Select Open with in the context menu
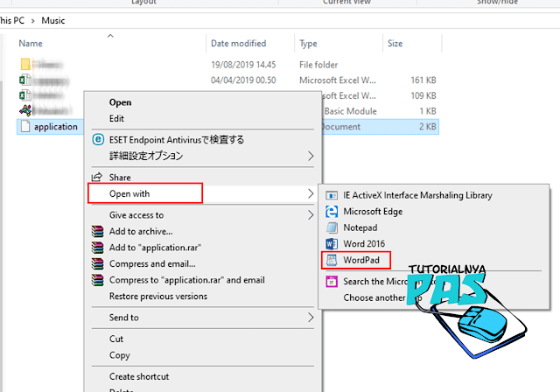Image resolution: width=560 pixels, height=392 pixels. 129,194
